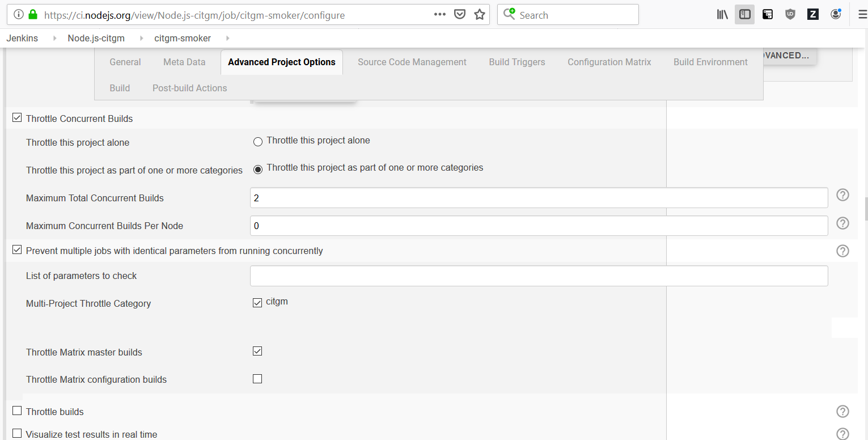Click the tracking protection shield icon
The image size is (868, 440).
[460, 14]
